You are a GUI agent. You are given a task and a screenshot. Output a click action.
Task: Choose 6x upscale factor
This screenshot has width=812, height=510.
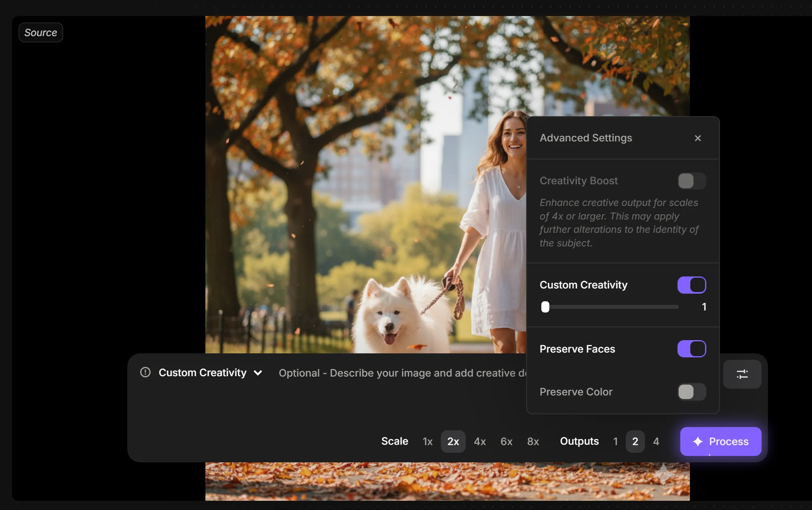(506, 441)
